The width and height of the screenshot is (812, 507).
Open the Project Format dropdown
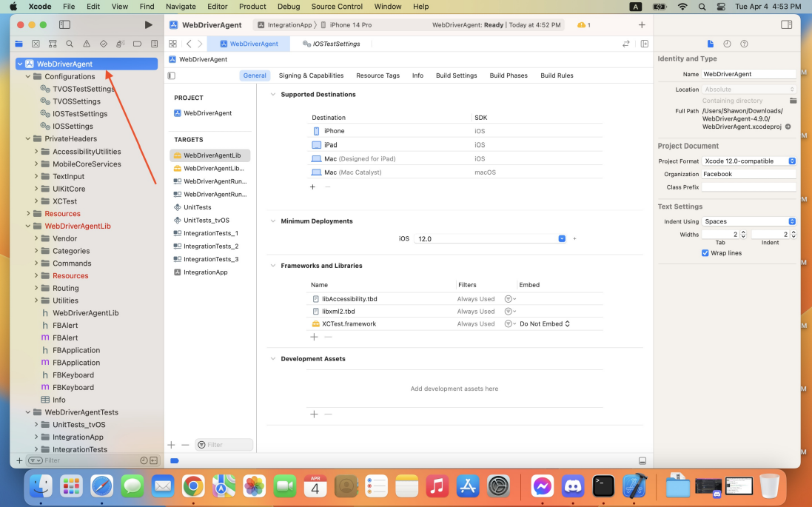748,161
